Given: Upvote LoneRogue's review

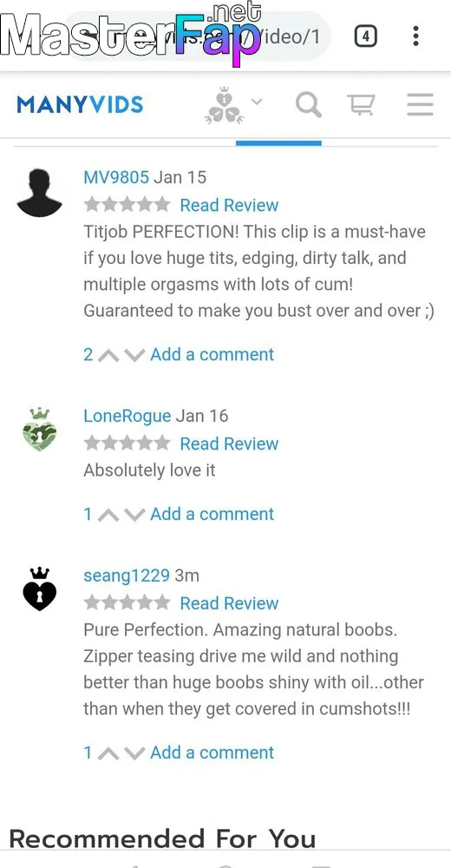Looking at the screenshot, I should (108, 515).
